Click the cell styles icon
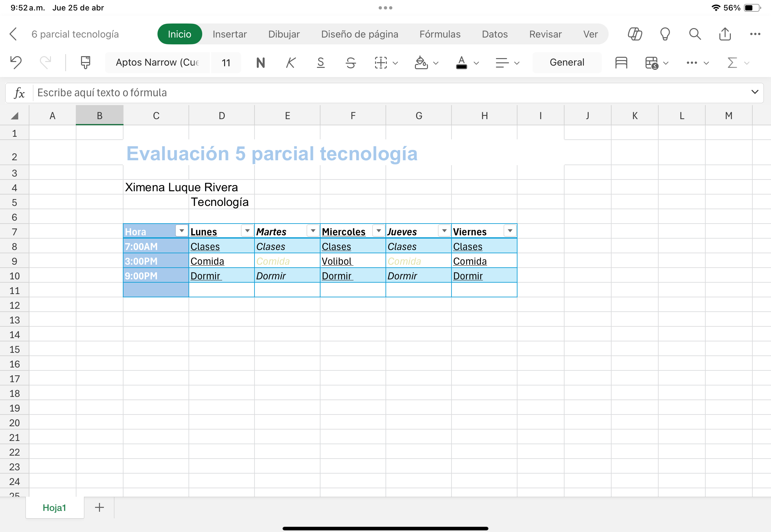Image resolution: width=771 pixels, height=532 pixels. point(621,62)
